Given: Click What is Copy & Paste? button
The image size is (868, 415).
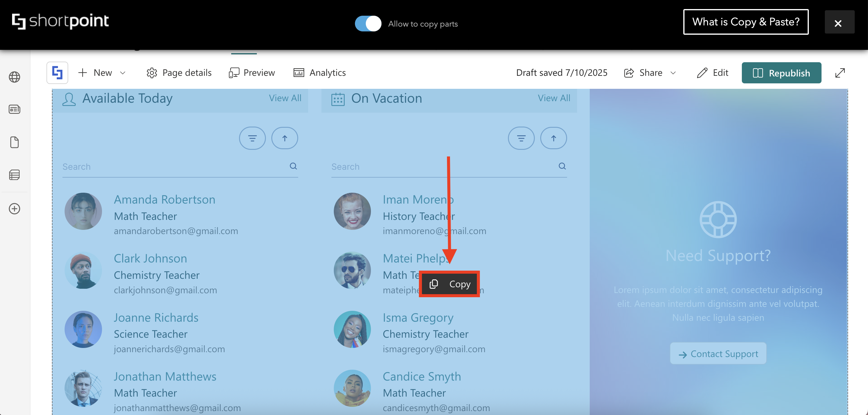Looking at the screenshot, I should click(x=745, y=22).
